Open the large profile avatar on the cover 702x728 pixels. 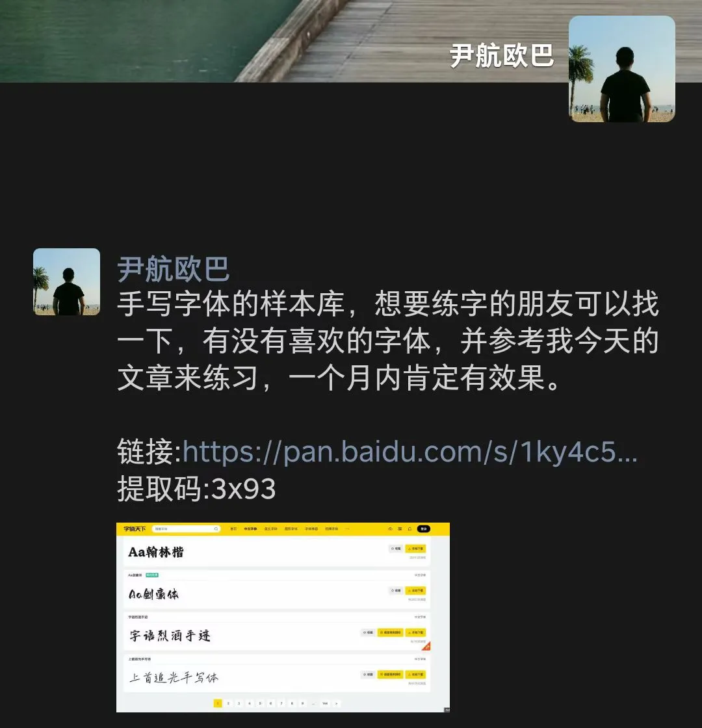(x=621, y=69)
